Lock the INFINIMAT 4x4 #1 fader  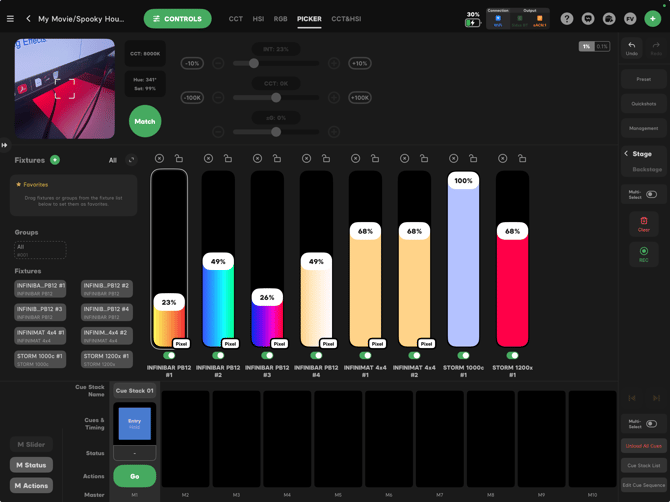click(x=375, y=159)
